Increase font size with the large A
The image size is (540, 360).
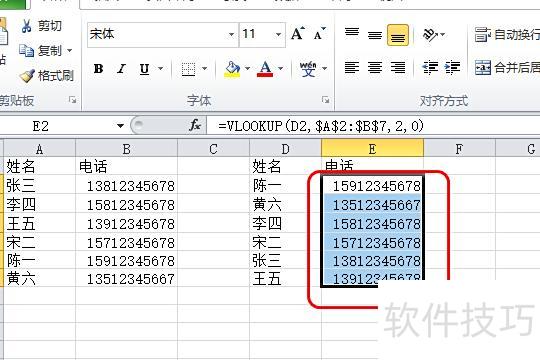click(298, 34)
